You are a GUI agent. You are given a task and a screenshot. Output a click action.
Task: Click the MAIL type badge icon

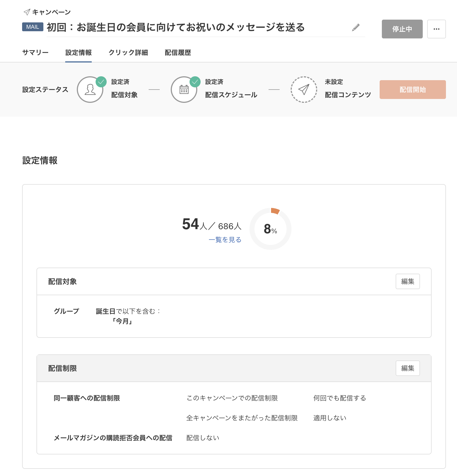[32, 27]
